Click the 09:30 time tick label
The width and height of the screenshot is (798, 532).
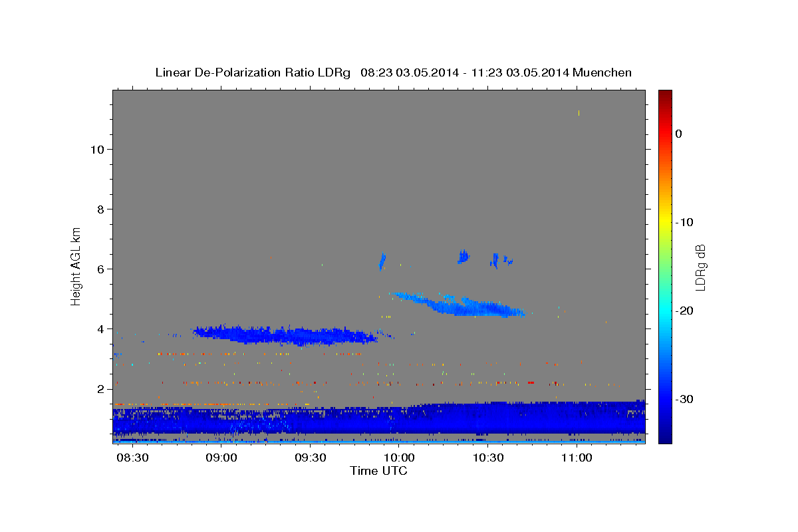pos(310,458)
